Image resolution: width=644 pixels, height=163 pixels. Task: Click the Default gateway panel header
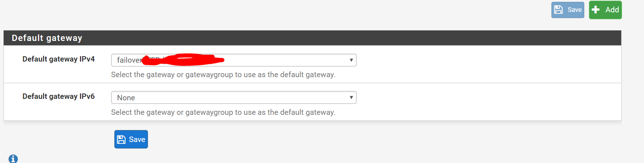click(x=313, y=38)
